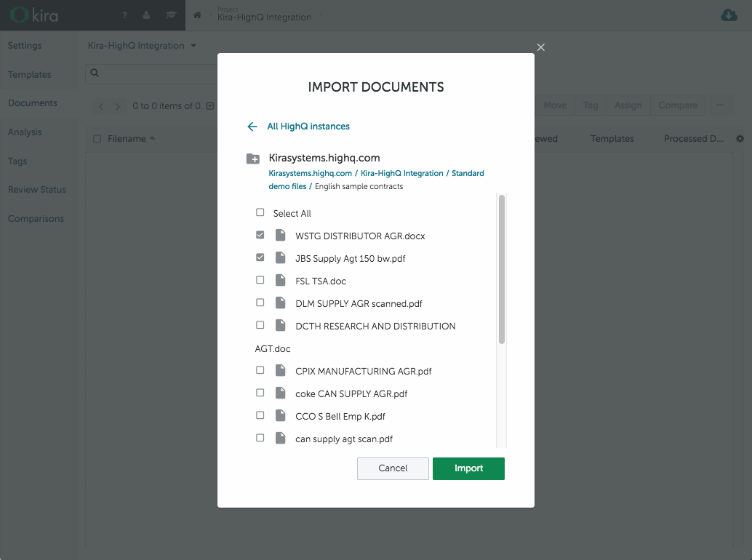This screenshot has width=752, height=560.
Task: Open column settings gear icon
Action: pyautogui.click(x=740, y=139)
